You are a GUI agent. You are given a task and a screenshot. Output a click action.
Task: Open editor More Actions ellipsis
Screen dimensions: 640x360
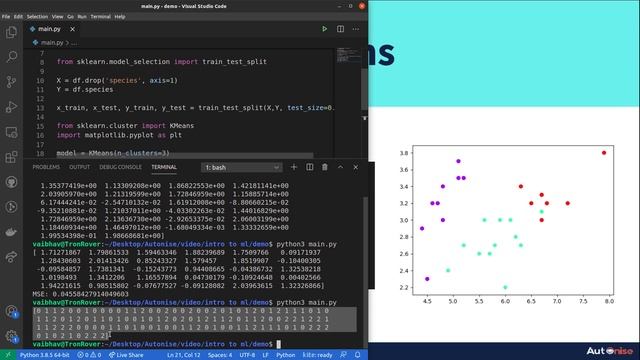pos(356,29)
